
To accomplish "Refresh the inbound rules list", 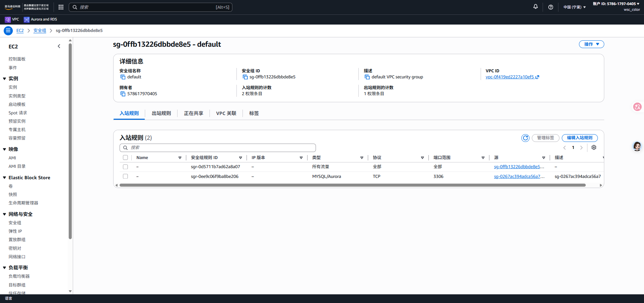I will pos(525,138).
